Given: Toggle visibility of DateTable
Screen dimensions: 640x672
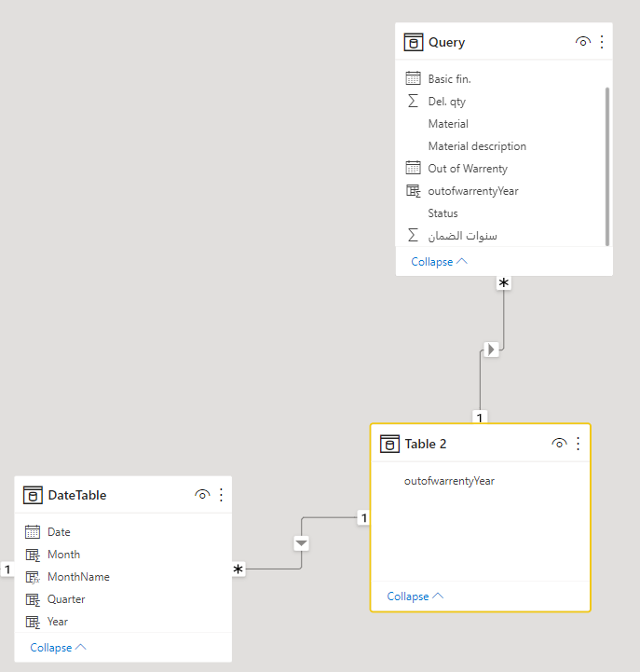Looking at the screenshot, I should click(202, 495).
